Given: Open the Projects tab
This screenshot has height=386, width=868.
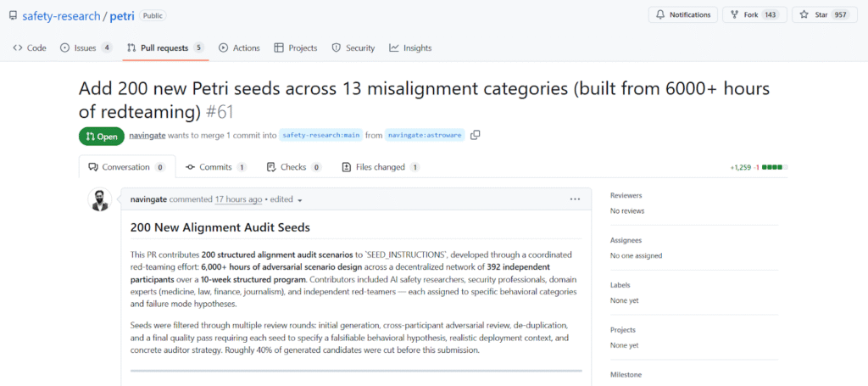Looking at the screenshot, I should [x=295, y=48].
